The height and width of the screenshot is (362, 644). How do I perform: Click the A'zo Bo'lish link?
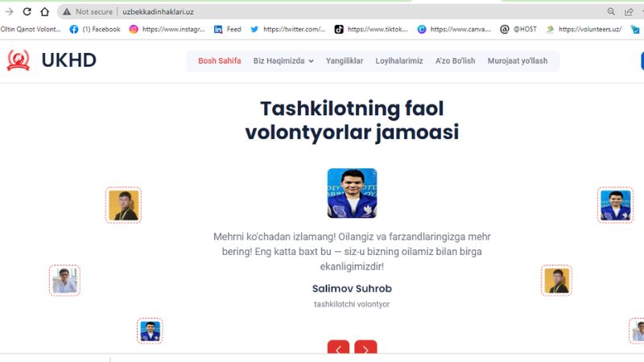point(455,61)
